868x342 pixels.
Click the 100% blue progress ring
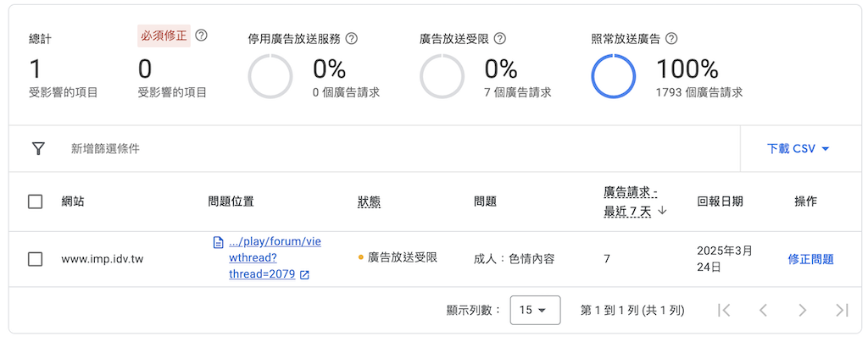pos(614,77)
